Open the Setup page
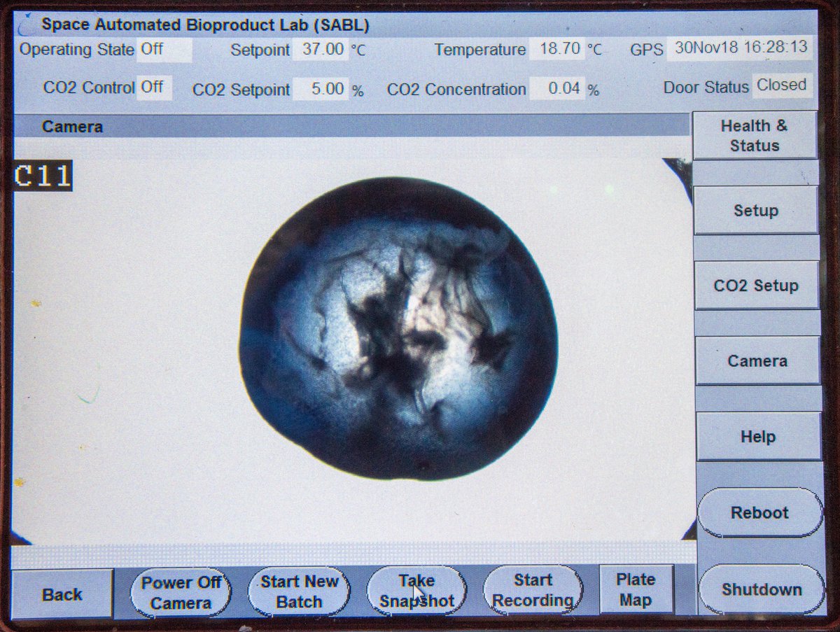 pyautogui.click(x=755, y=211)
